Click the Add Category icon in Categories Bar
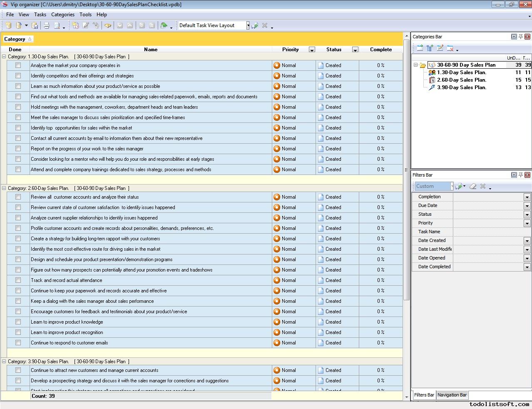Screen dimensions: 532x409 click(420, 48)
